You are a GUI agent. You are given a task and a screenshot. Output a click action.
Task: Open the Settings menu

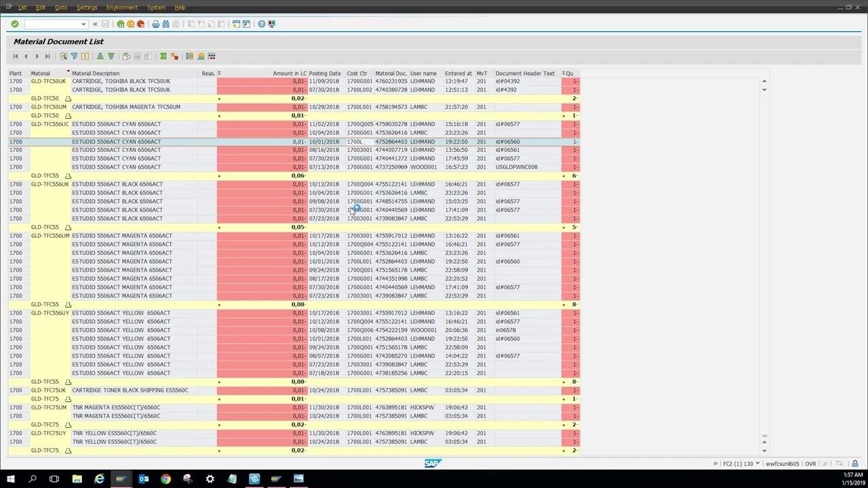[x=87, y=7]
